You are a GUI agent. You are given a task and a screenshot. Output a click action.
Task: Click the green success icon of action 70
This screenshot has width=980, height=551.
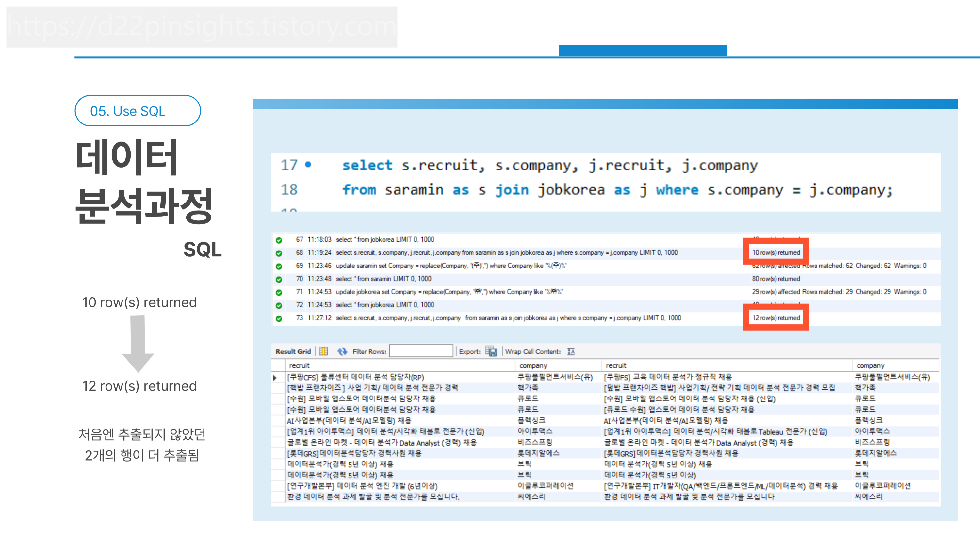[x=279, y=280]
